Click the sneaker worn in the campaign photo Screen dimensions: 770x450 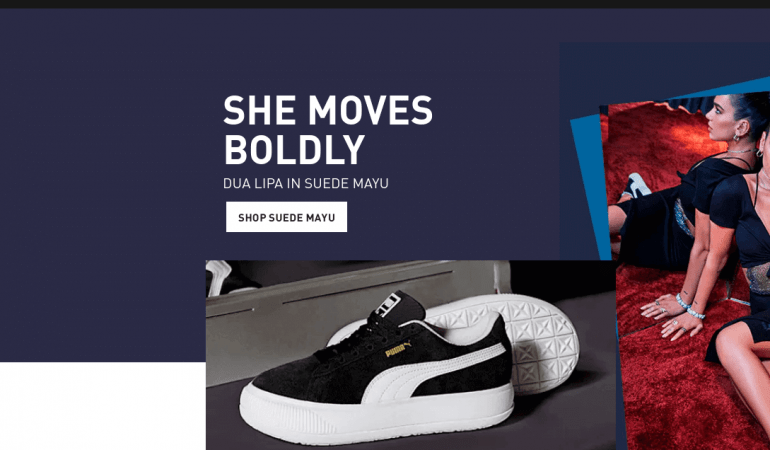click(637, 186)
